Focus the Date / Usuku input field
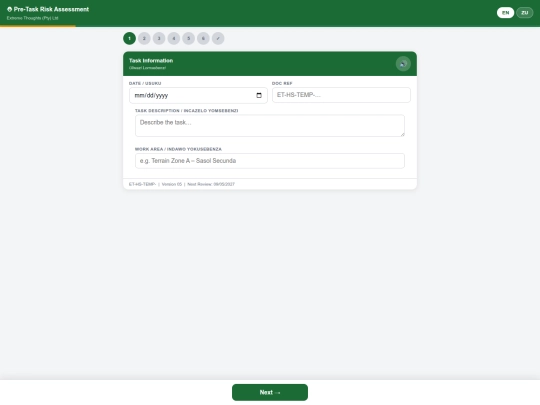The image size is (540, 405). (198, 95)
